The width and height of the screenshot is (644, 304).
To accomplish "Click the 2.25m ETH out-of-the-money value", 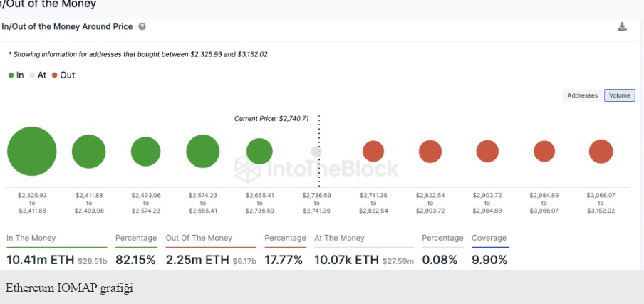I will (x=198, y=260).
